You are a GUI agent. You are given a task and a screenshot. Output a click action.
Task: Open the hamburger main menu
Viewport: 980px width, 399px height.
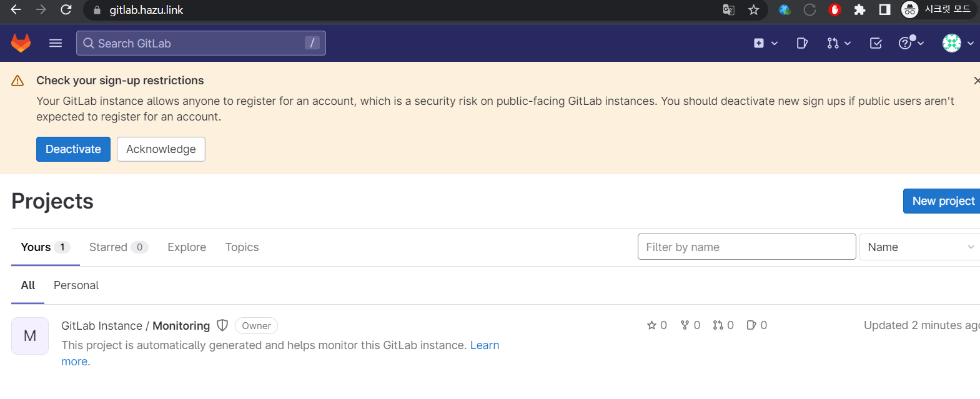pos(56,43)
